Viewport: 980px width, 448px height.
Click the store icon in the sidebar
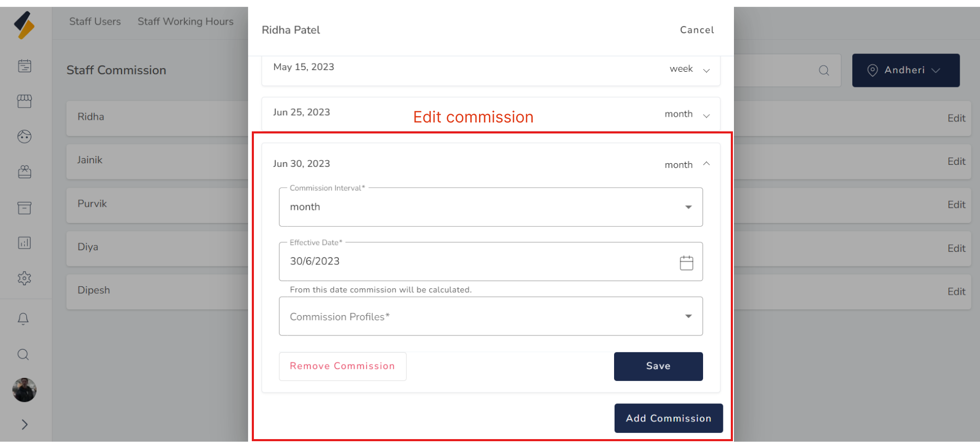(25, 101)
